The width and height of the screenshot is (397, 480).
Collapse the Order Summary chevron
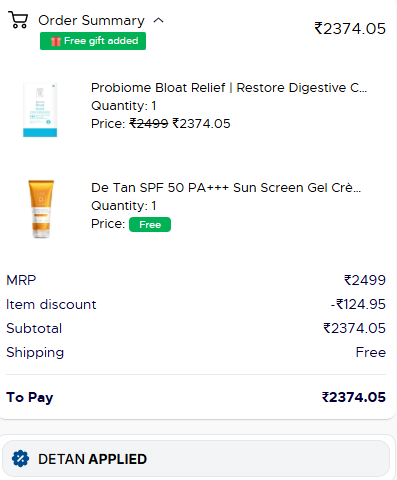point(158,20)
